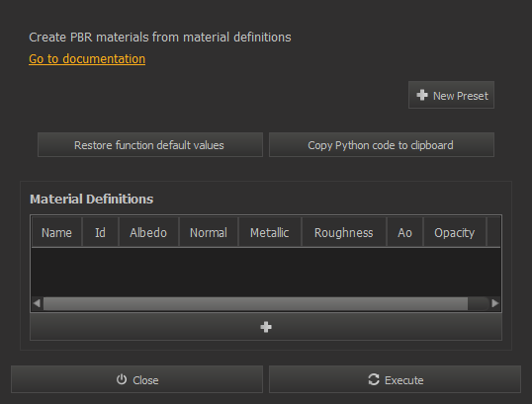The image size is (532, 404).
Task: Click the plus icon on New Preset
Action: 422,95
